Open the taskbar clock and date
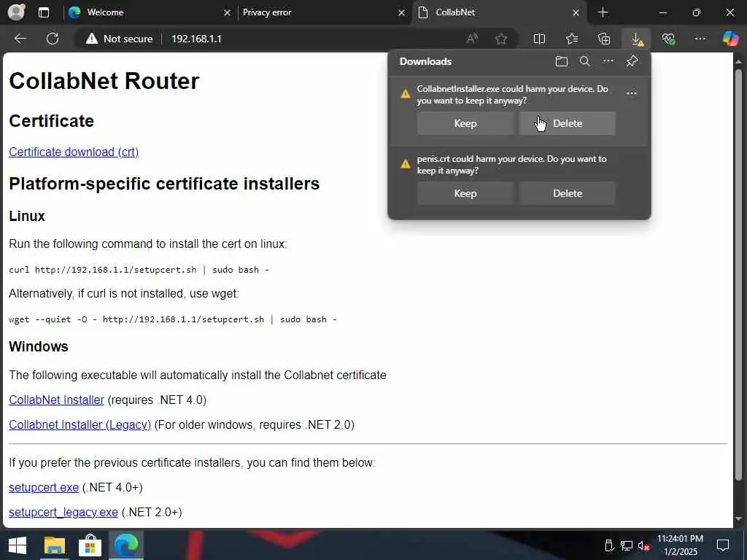Image resolution: width=747 pixels, height=560 pixels. (680, 545)
